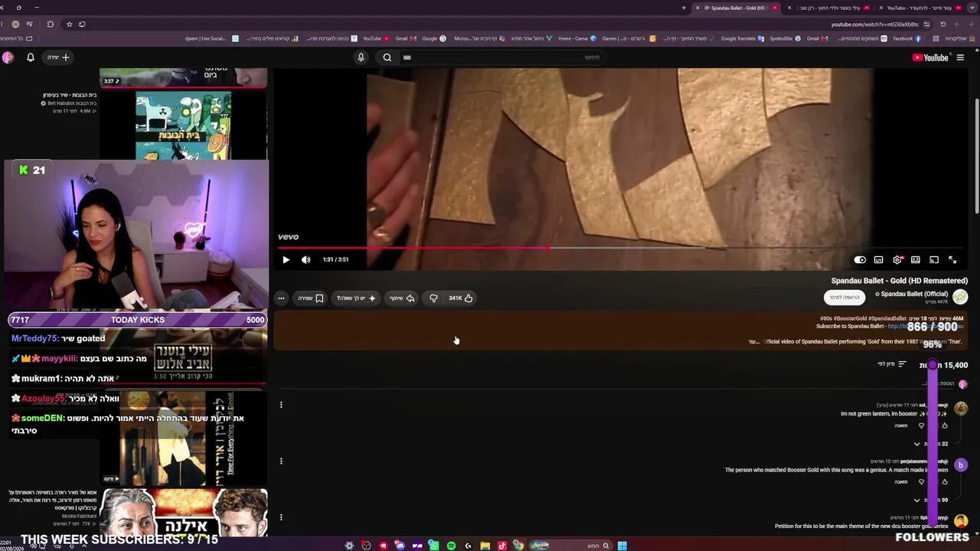Open YouTube notifications bell
Screen dimensions: 980x551
[31, 57]
